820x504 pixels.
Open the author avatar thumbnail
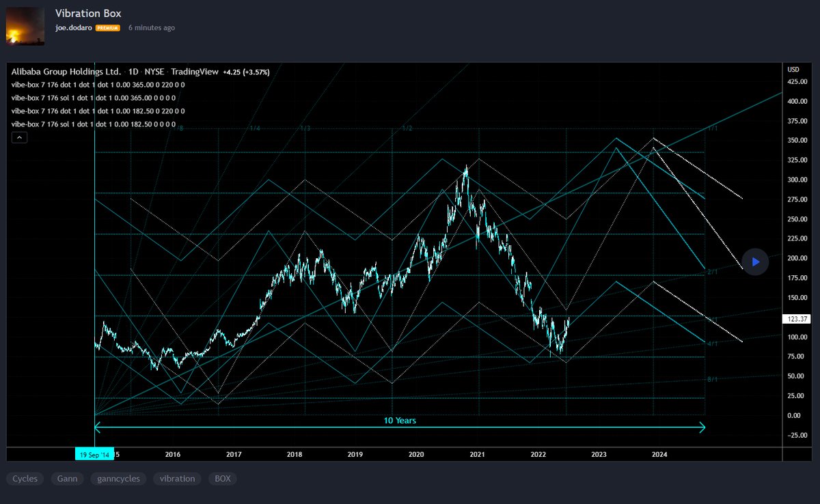click(x=25, y=27)
